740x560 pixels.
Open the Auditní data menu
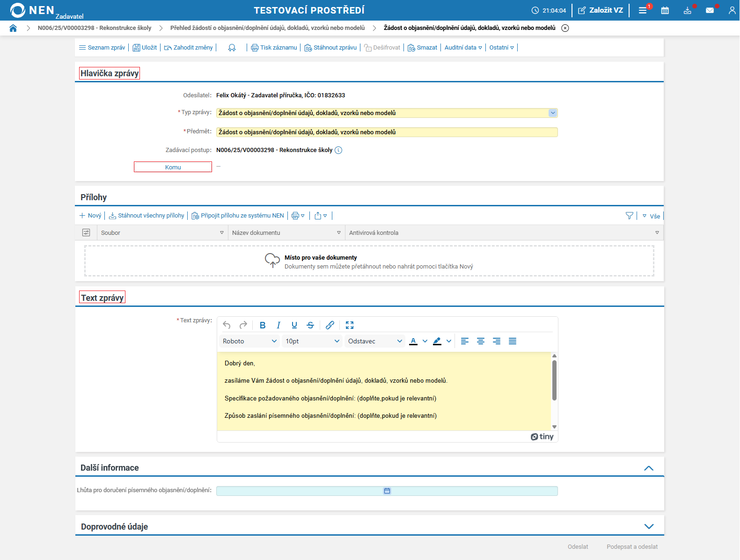click(463, 48)
